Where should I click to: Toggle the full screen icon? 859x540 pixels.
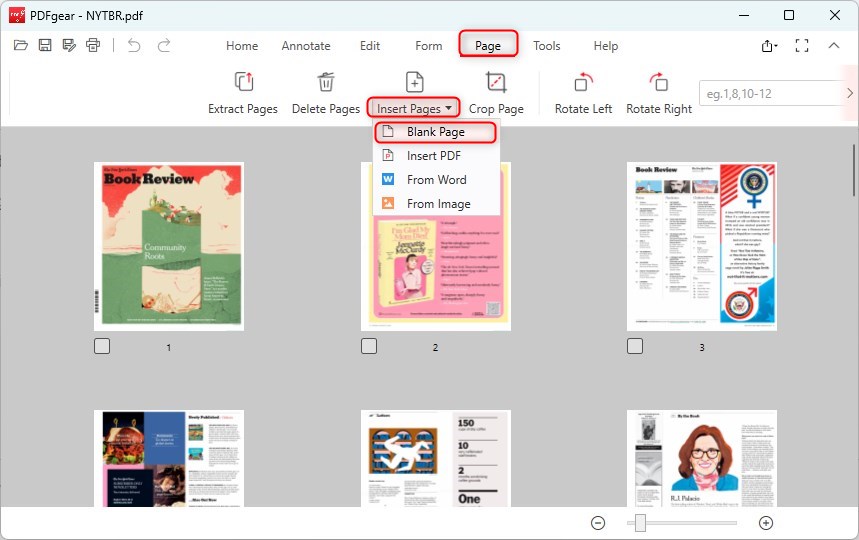pos(802,45)
